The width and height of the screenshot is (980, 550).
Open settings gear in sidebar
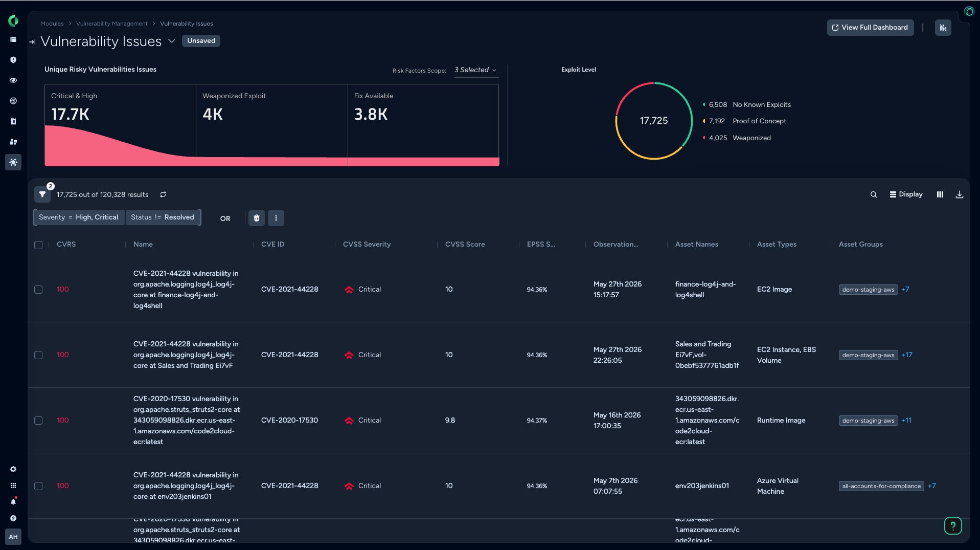13,469
